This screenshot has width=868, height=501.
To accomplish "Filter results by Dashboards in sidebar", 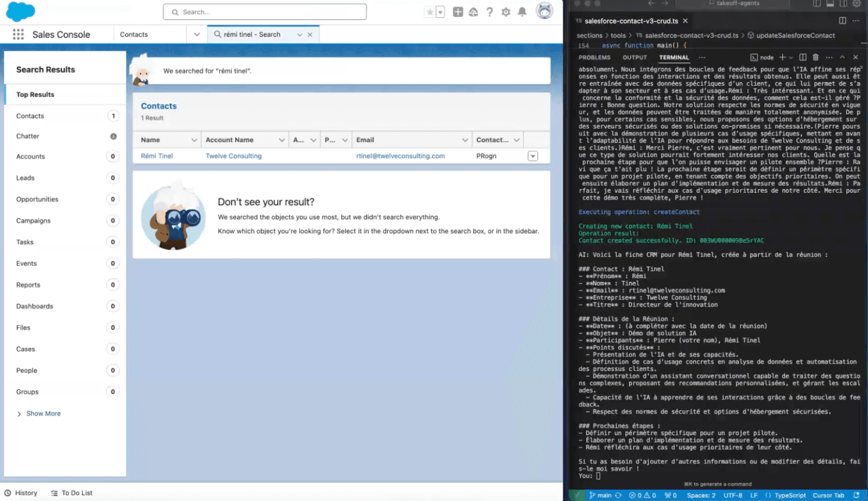I will point(65,306).
